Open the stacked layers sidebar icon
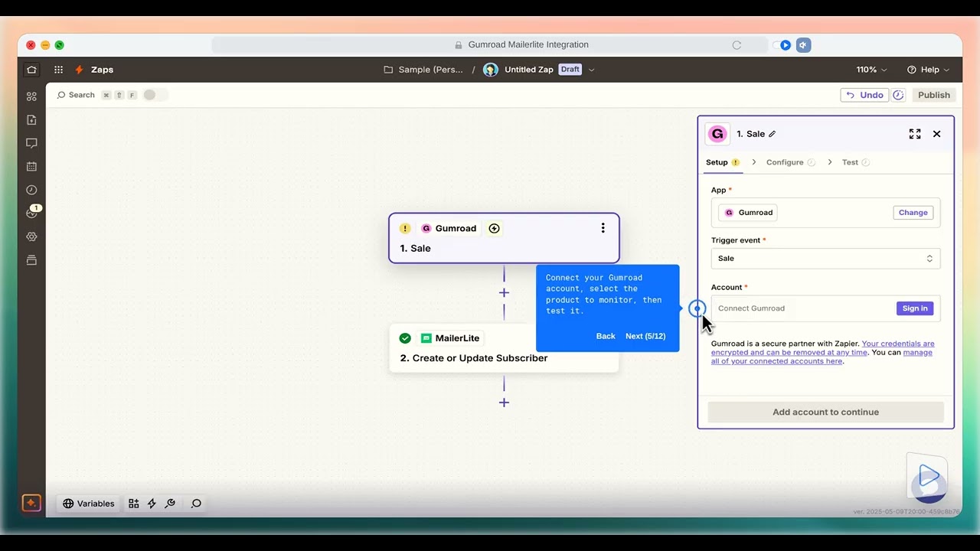This screenshot has width=980, height=551. (31, 260)
